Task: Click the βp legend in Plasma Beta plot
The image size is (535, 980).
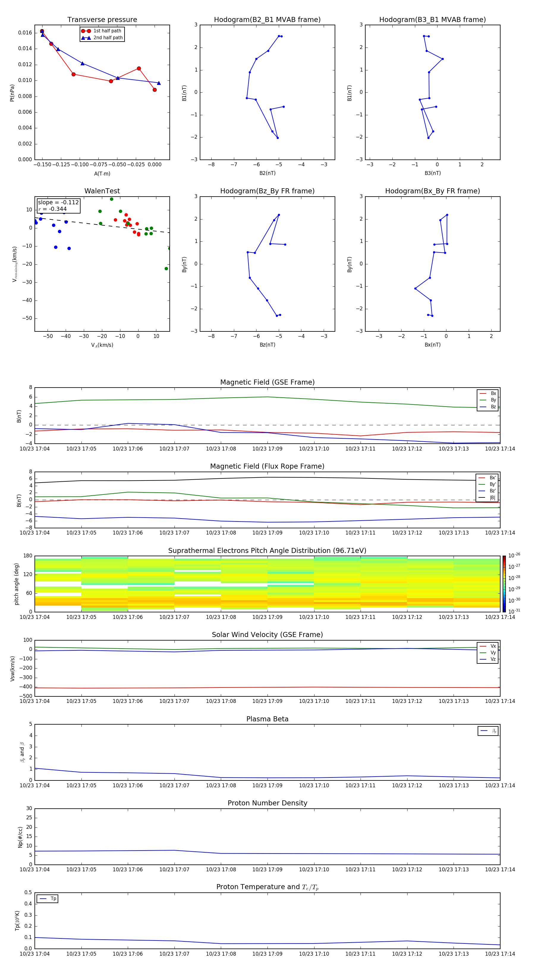Action: pos(488,731)
